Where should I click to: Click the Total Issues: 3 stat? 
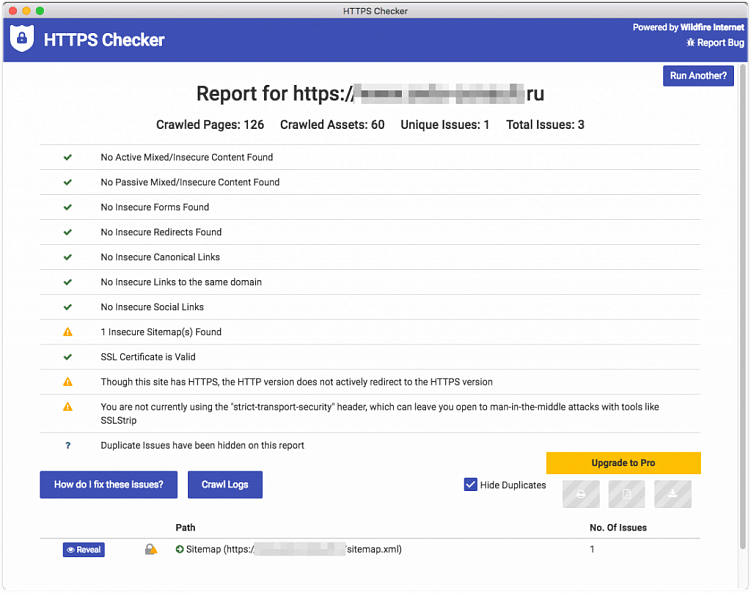(545, 125)
